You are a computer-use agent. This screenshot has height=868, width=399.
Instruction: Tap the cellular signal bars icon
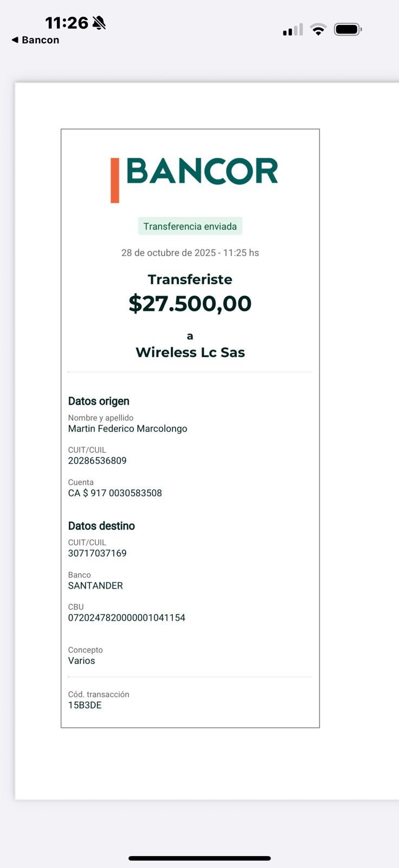coord(293,30)
